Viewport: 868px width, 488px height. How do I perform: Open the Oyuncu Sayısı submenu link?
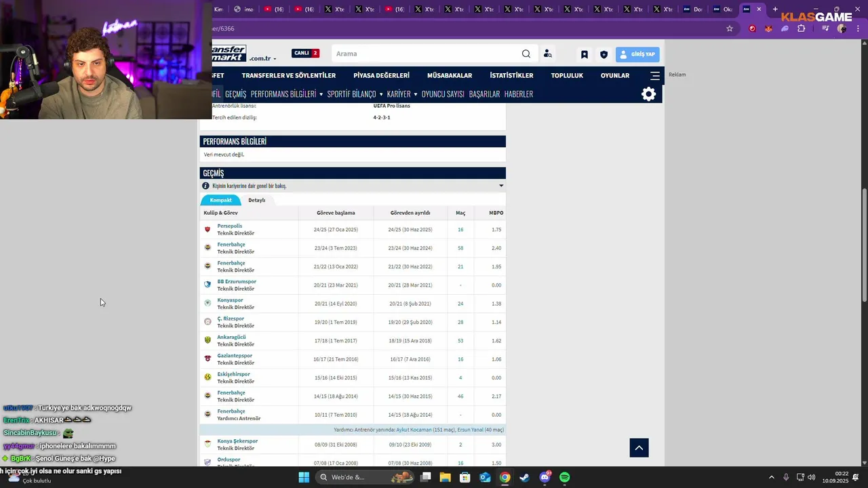coord(443,94)
